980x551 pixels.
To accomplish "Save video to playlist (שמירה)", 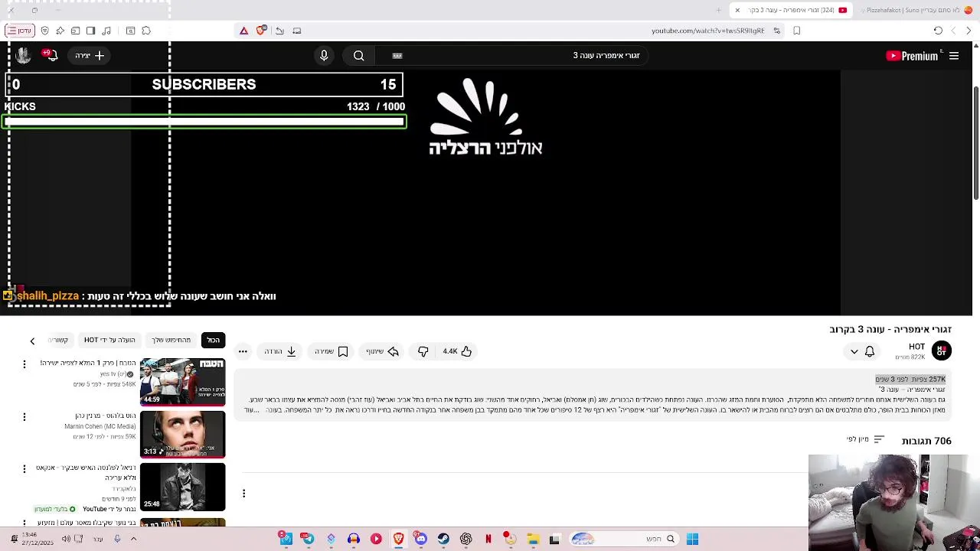I will 332,351.
